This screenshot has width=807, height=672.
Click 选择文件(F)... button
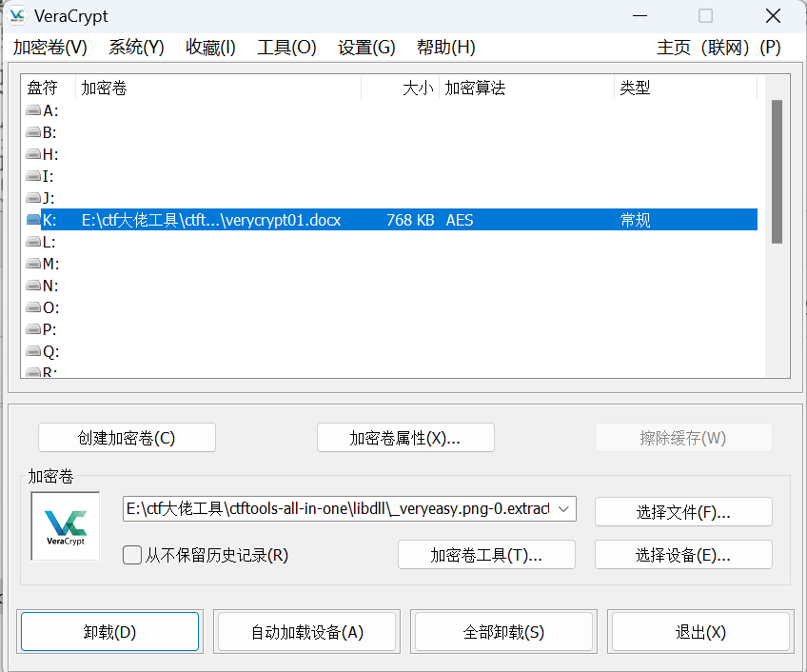pyautogui.click(x=683, y=512)
